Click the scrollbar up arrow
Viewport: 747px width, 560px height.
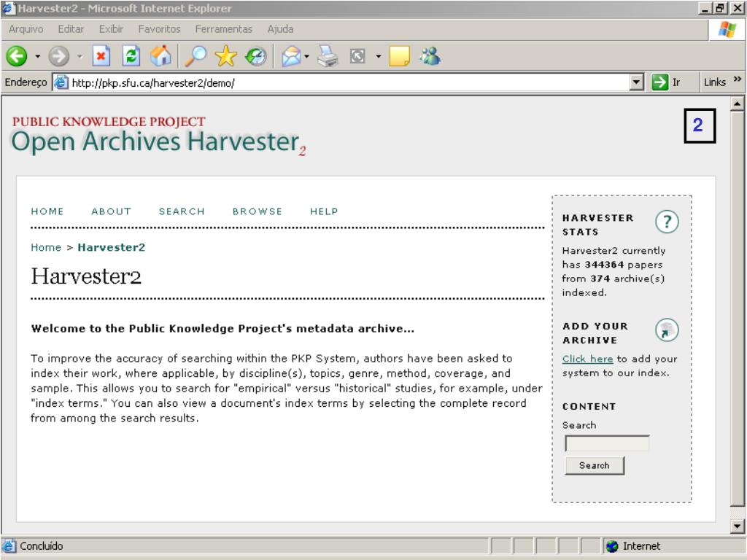pyautogui.click(x=737, y=104)
